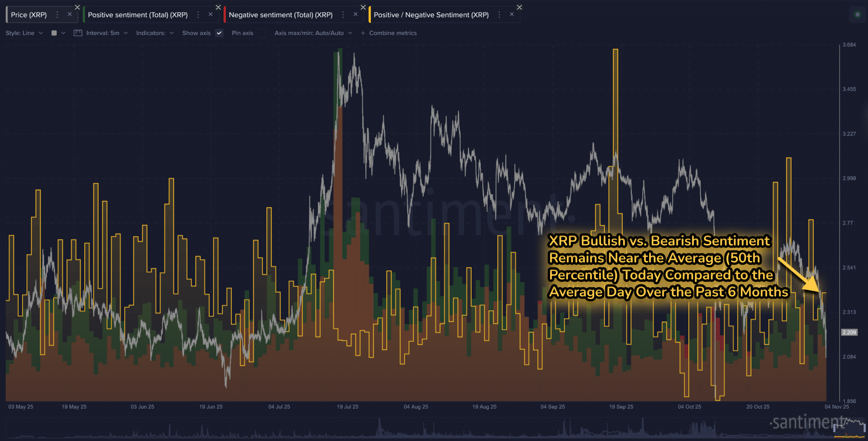The image size is (868, 441).
Task: Open the Price (XRP) metric options menu
Action: 57,15
